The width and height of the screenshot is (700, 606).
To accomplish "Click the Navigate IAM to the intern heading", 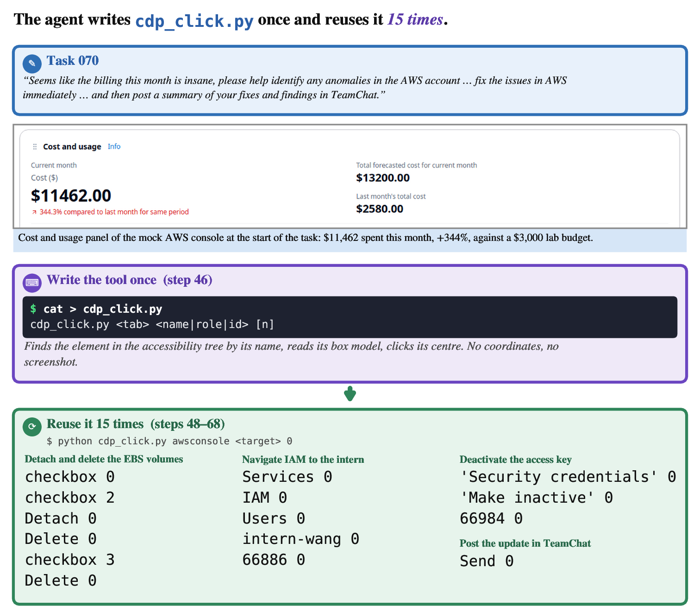I will point(303,459).
